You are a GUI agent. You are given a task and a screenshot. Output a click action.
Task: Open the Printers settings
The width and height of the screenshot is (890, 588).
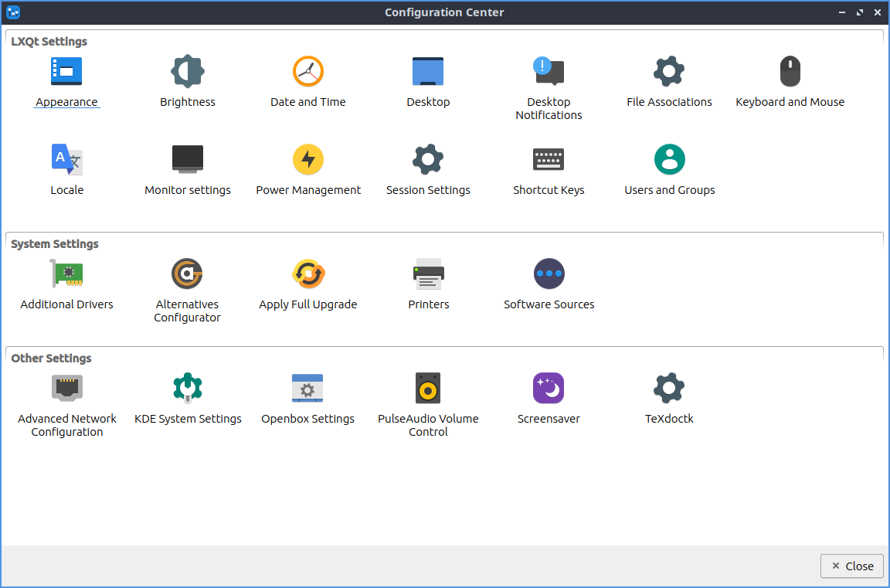coord(428,274)
